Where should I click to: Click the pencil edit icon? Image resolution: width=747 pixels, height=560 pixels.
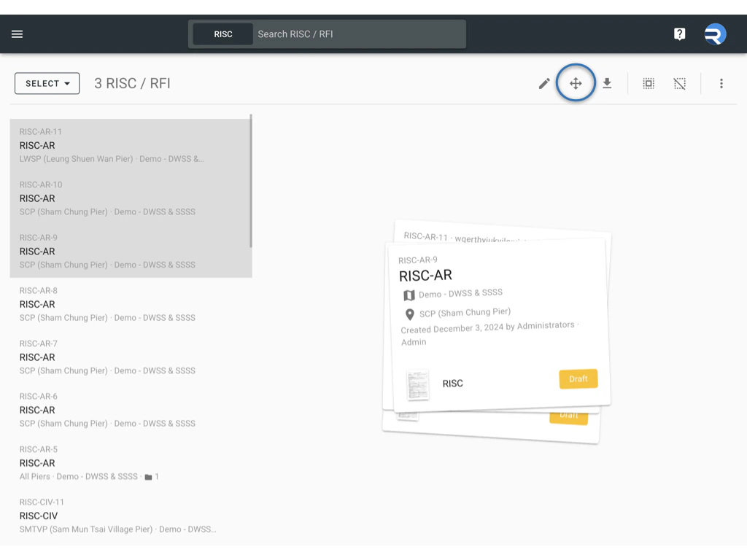coord(544,84)
